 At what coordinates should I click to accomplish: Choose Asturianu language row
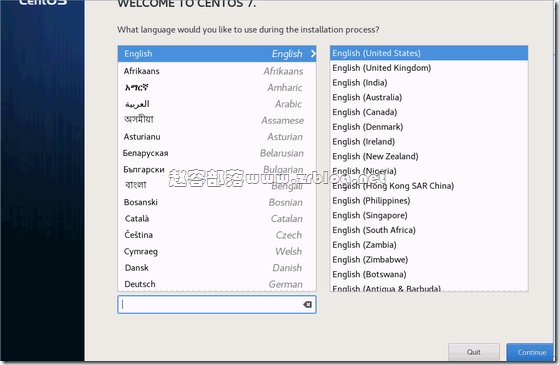tap(217, 137)
